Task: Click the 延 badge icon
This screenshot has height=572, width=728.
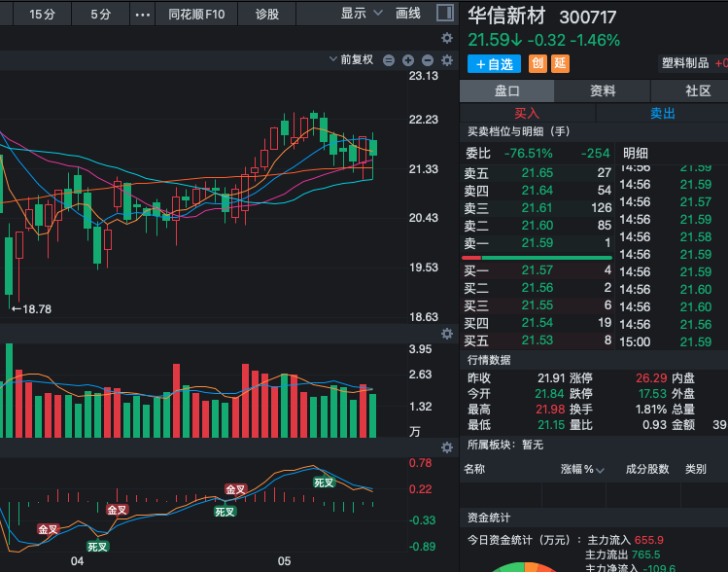Action: pyautogui.click(x=560, y=63)
